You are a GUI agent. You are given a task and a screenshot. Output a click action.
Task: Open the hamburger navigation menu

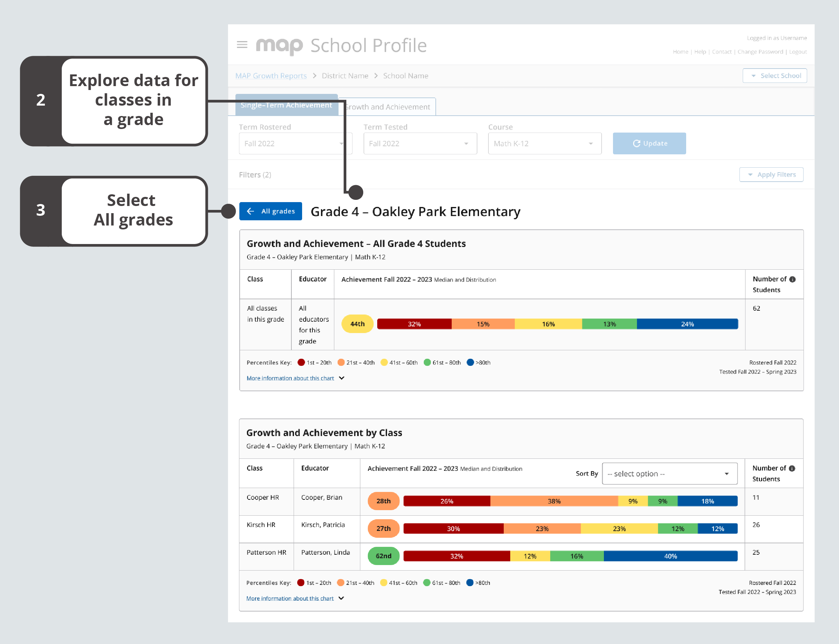(x=242, y=45)
